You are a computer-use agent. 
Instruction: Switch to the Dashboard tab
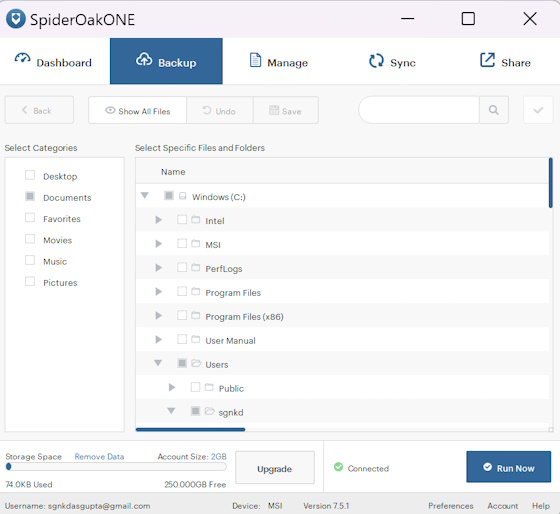pos(55,61)
